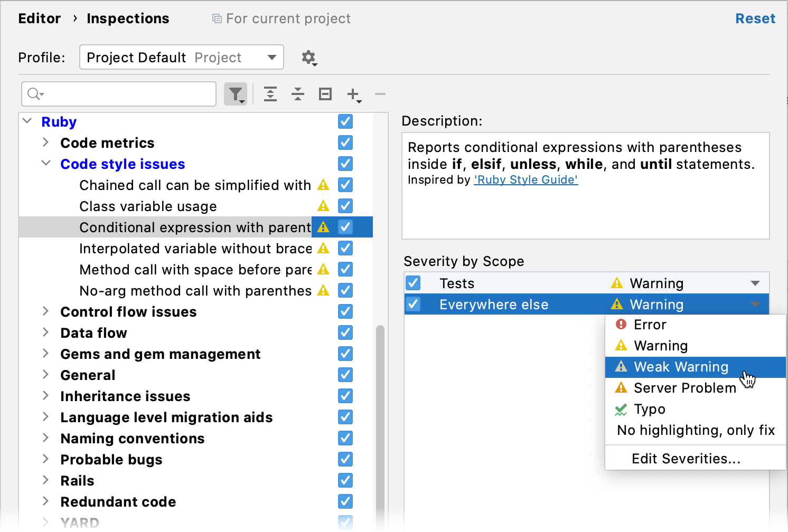The height and width of the screenshot is (532, 788).
Task: Toggle the Probable bugs checkbox
Action: (345, 460)
